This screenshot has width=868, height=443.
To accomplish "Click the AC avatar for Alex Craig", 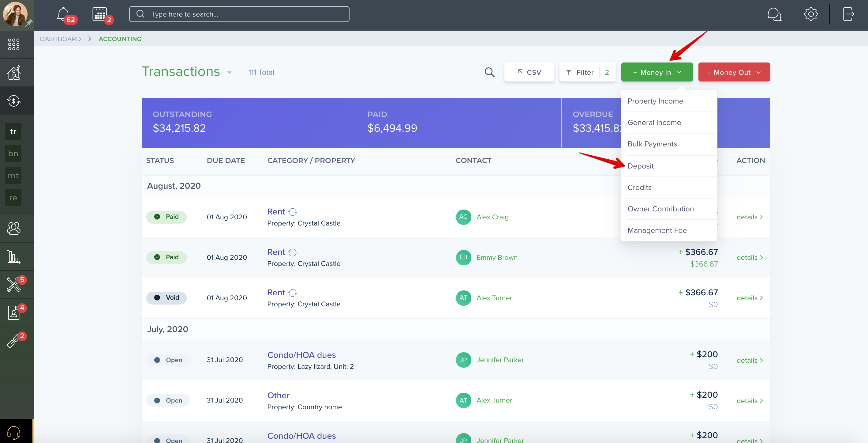I will [463, 217].
